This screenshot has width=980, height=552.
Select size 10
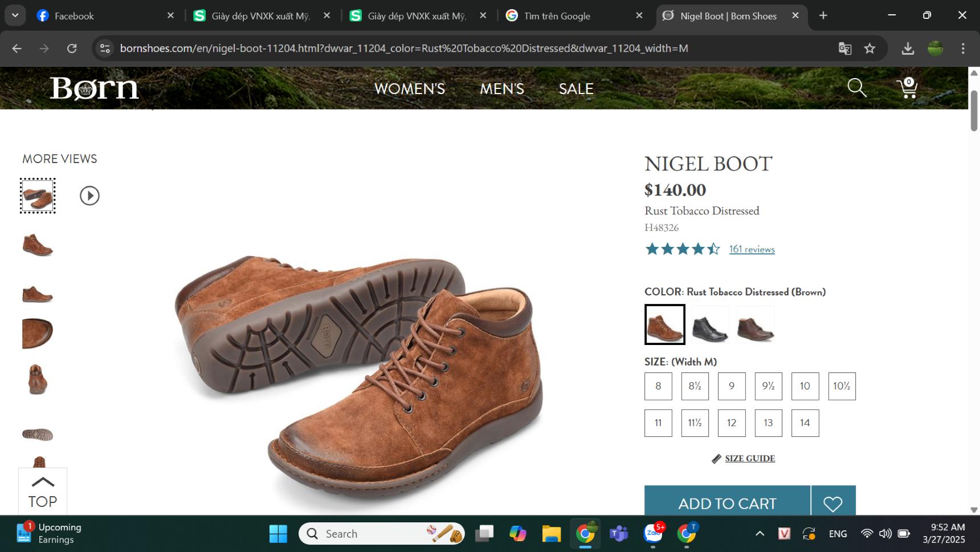coord(805,386)
